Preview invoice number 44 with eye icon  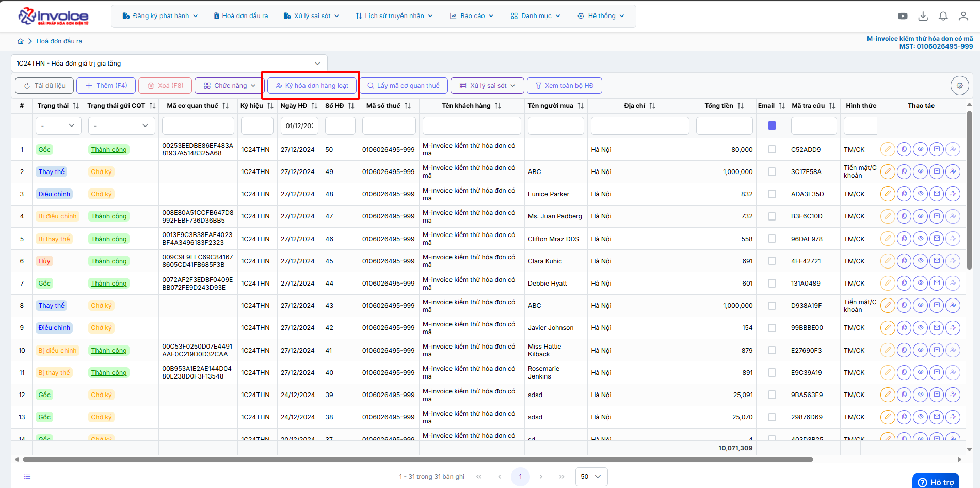920,283
